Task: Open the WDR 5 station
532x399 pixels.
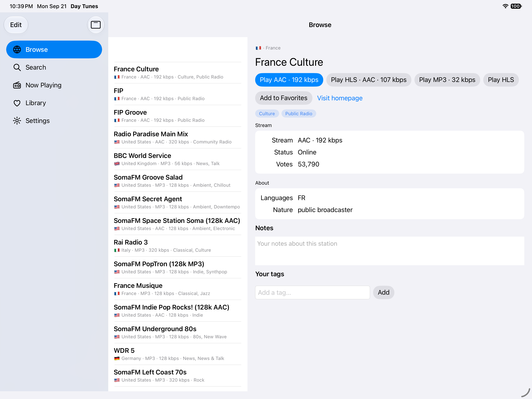Action: 177,354
